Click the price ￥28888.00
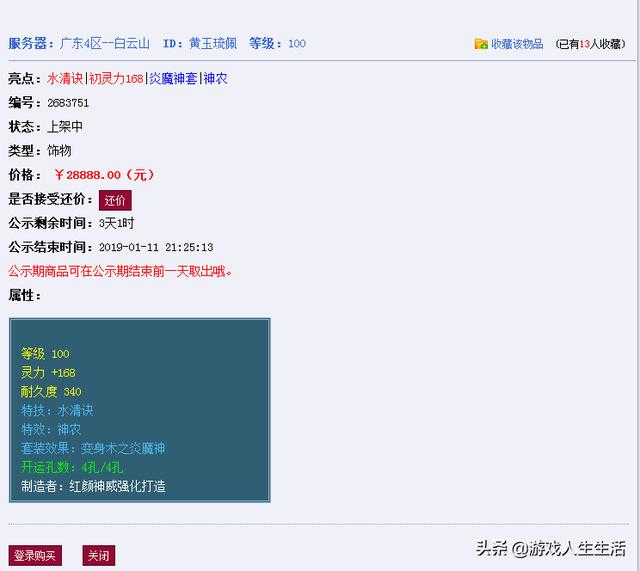Image resolution: width=640 pixels, height=571 pixels. coord(103,175)
